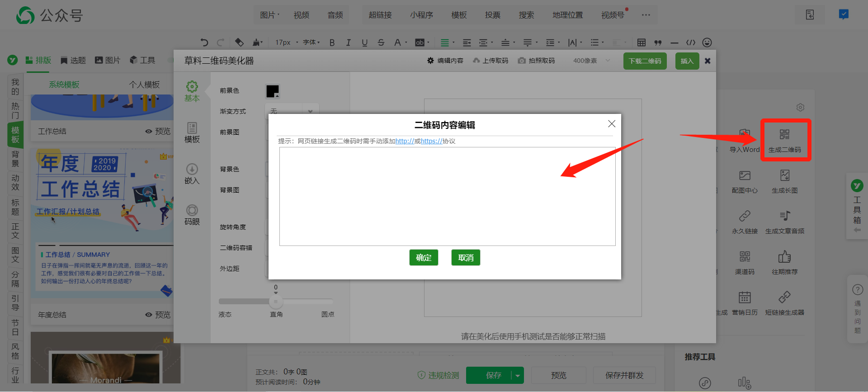Expand the 保存 button dropdown arrow
Viewport: 868px width, 392px height.
[518, 375]
